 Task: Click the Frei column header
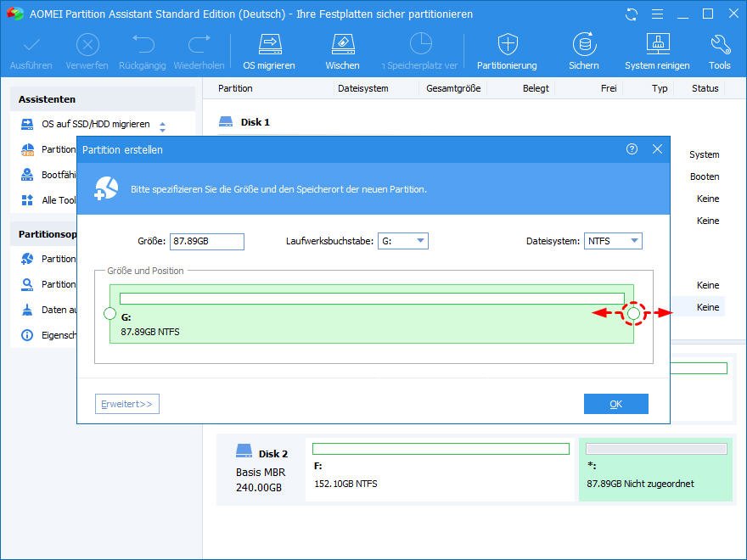coord(609,88)
